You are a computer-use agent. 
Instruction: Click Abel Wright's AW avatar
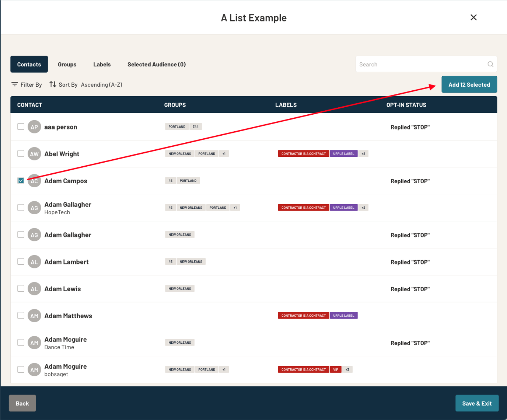click(x=34, y=154)
